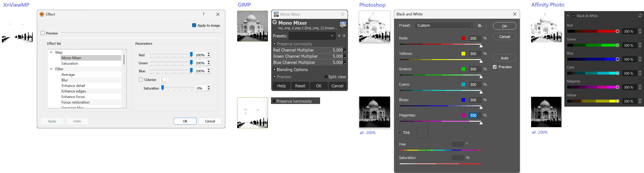Click the XnViewMP Red slider handle
Screen dimensions: 644x173
(x=191, y=55)
